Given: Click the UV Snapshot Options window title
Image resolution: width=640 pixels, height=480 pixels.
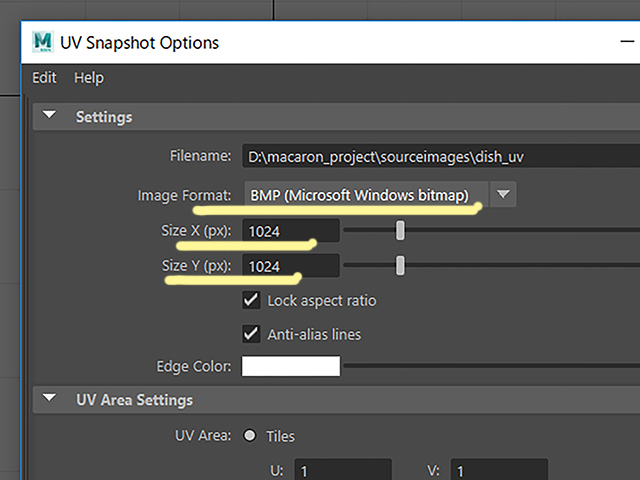Looking at the screenshot, I should pyautogui.click(x=140, y=43).
